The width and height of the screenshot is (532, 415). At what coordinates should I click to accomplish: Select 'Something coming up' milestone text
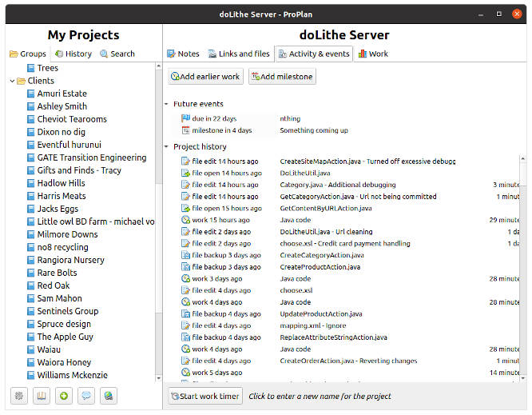[x=314, y=130]
